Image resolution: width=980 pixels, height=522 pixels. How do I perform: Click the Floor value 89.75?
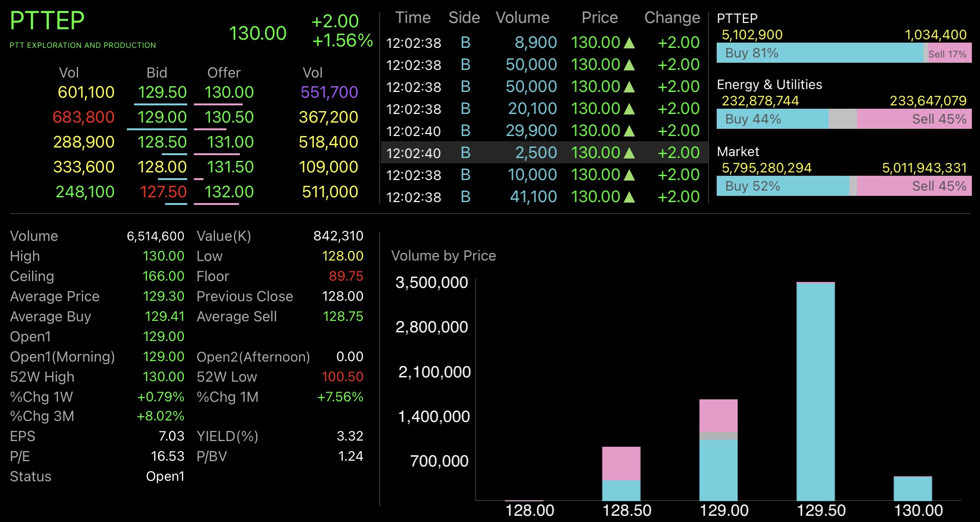[346, 276]
